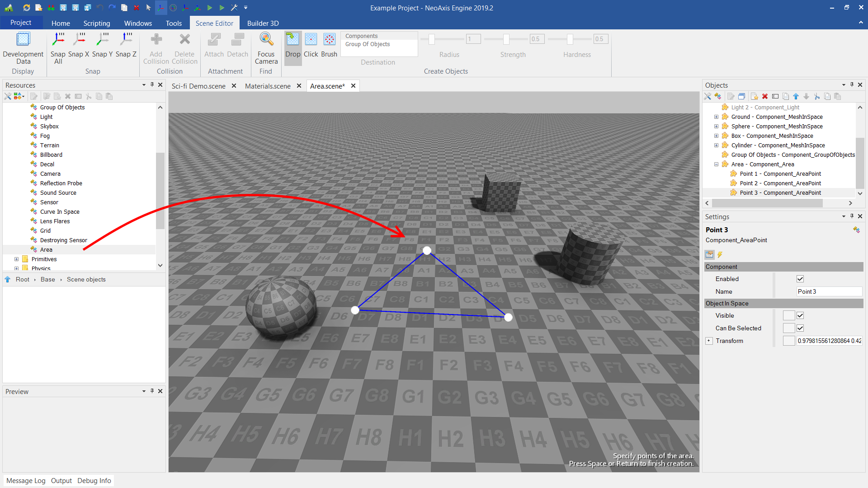Expand the Primitives folder in Resources
868x488 pixels.
[x=16, y=259]
